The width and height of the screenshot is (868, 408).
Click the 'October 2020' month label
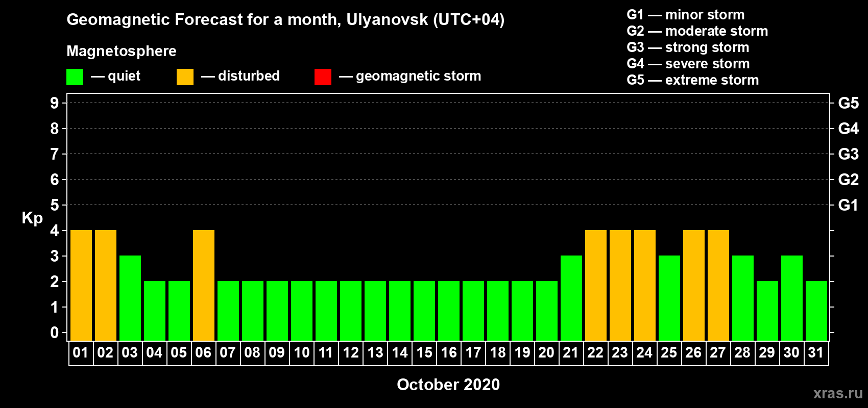coord(448,385)
